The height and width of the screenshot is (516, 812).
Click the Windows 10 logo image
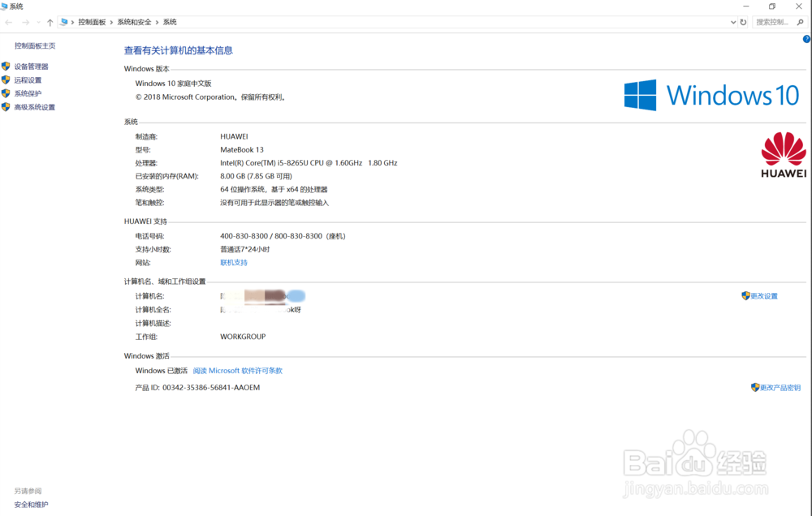coord(711,95)
